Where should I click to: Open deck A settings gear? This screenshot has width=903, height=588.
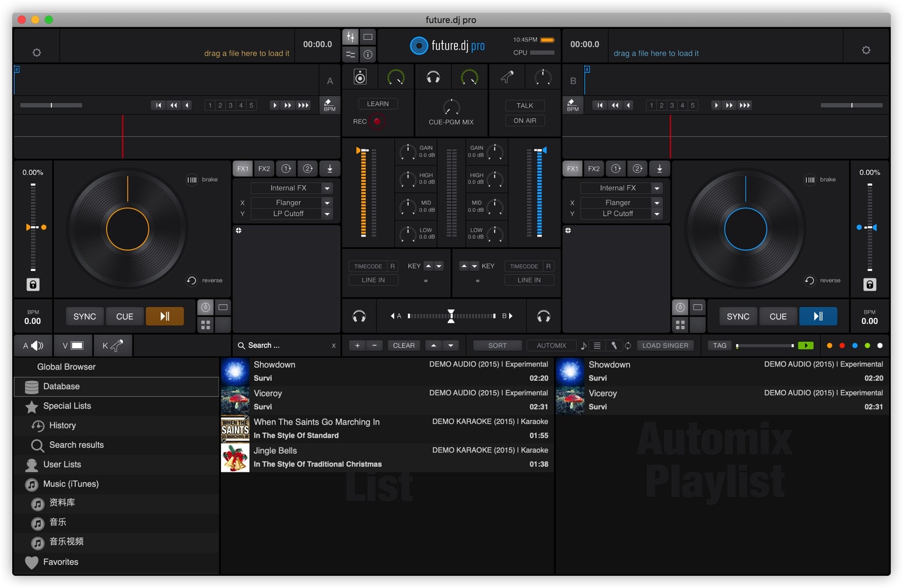pos(37,53)
